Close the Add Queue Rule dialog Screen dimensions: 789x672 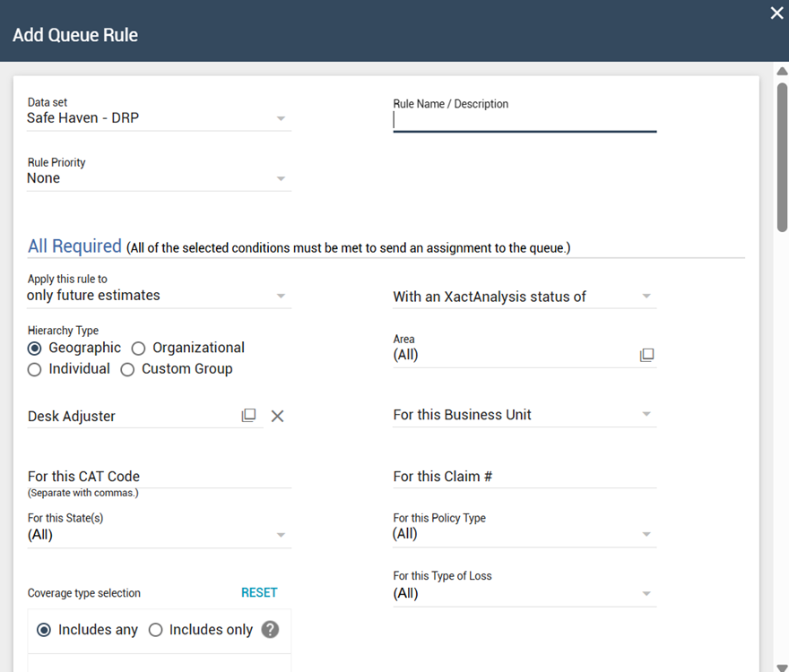click(776, 13)
